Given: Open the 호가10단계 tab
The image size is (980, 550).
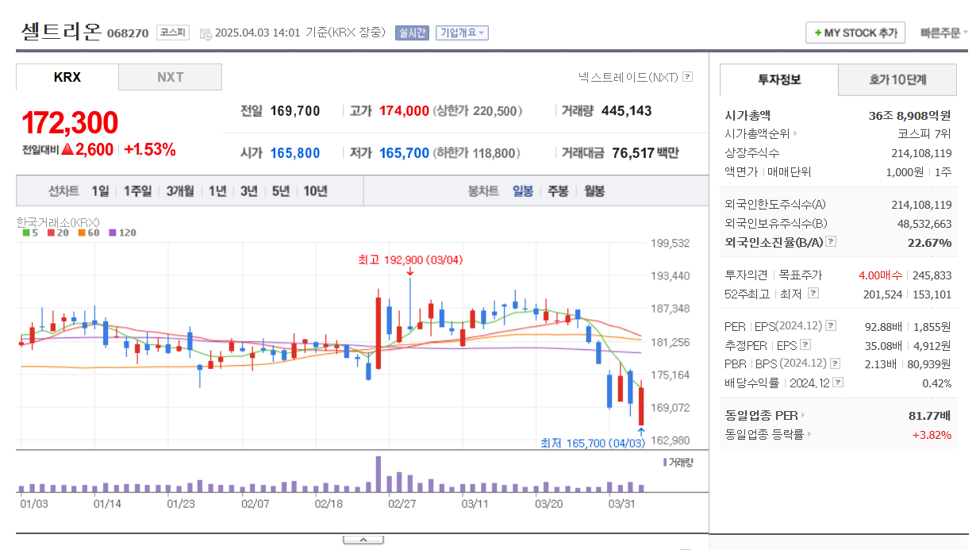Looking at the screenshot, I should pyautogui.click(x=897, y=79).
